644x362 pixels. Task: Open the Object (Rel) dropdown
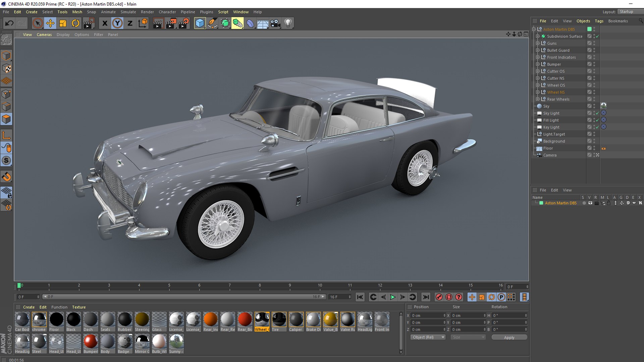coord(428,337)
